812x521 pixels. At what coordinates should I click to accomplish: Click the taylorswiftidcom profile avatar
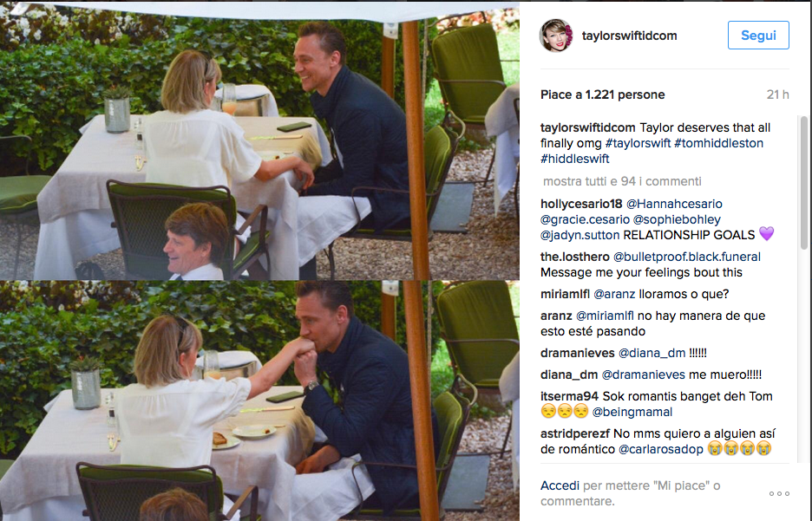click(x=556, y=36)
